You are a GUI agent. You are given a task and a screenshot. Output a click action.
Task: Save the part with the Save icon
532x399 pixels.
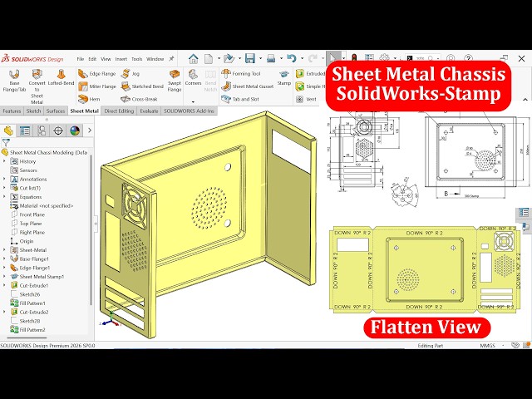coord(250,59)
